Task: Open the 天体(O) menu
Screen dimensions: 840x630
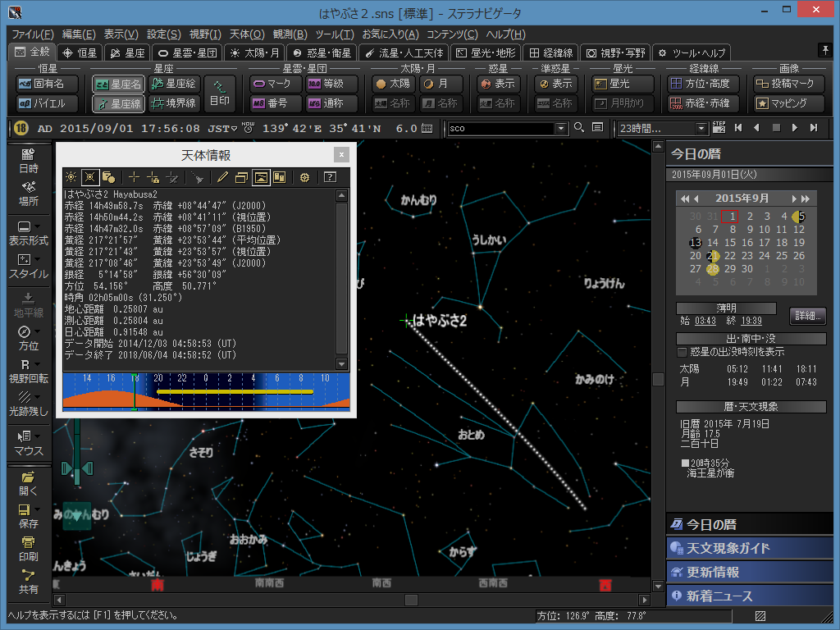Action: (x=247, y=34)
